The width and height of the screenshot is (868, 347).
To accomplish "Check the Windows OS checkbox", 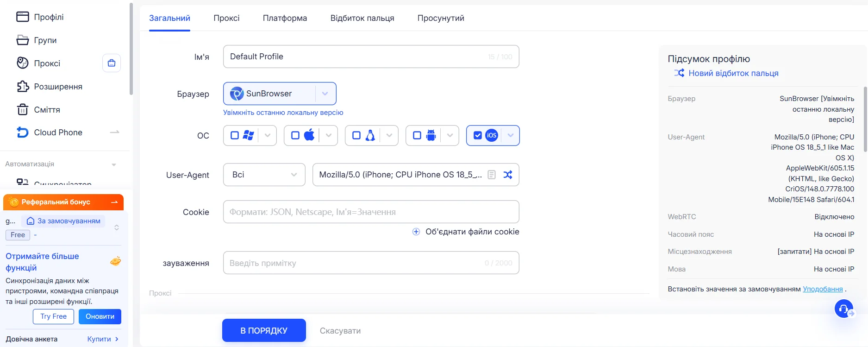I will (235, 135).
